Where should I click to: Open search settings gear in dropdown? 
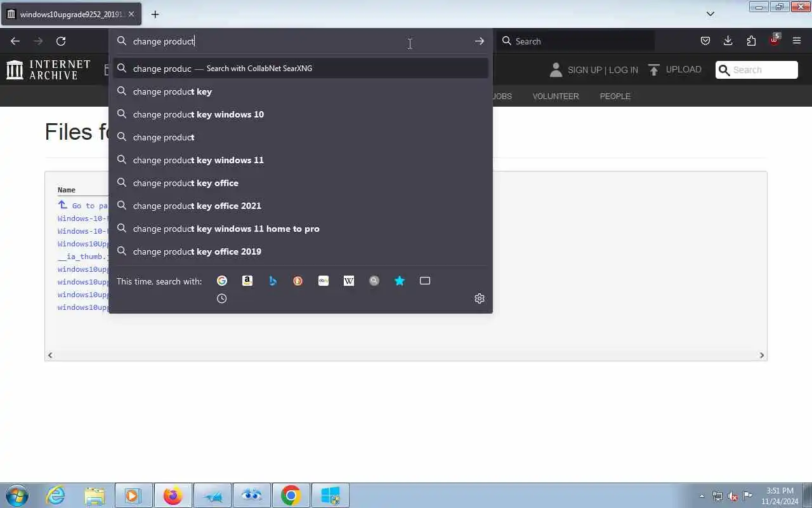480,298
